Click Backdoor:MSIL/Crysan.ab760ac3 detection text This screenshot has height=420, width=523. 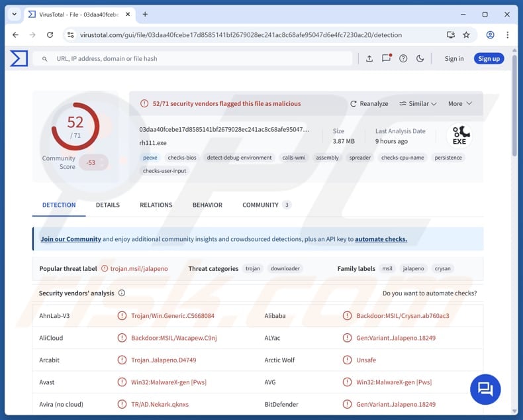[403, 315]
